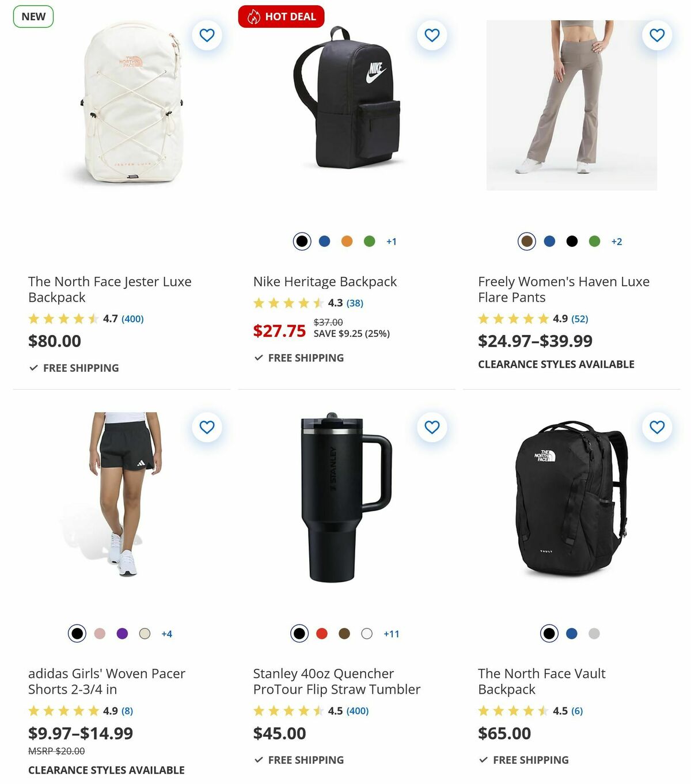Click the HOT DEAL flame badge
Viewport: 691px width, 784px height.
coord(282,17)
